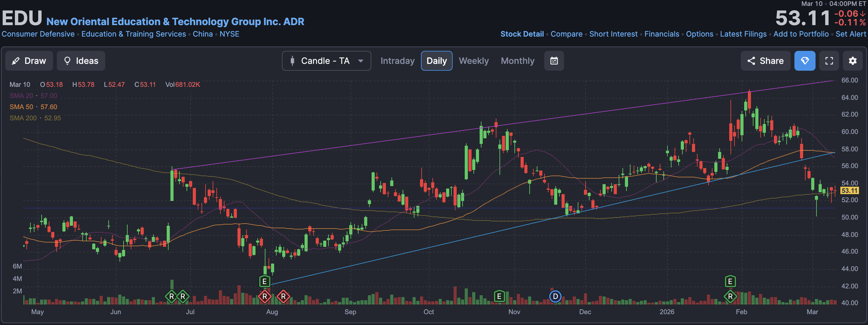The height and width of the screenshot is (325, 868).
Task: Switch to Intraday timeframe
Action: (397, 61)
